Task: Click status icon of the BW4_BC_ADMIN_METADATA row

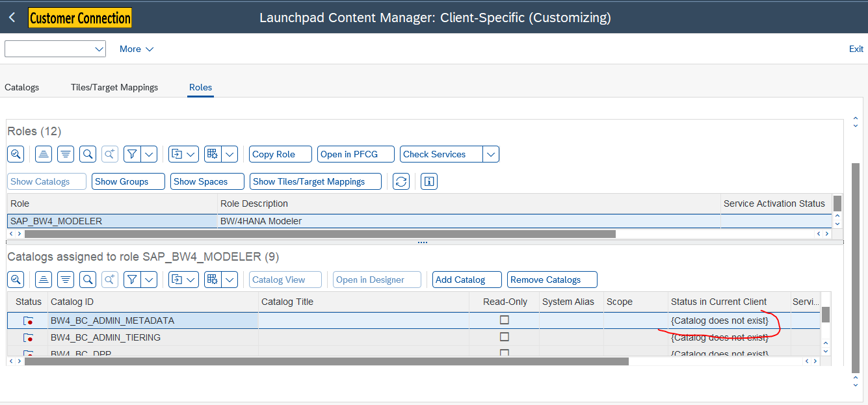Action: [x=28, y=320]
